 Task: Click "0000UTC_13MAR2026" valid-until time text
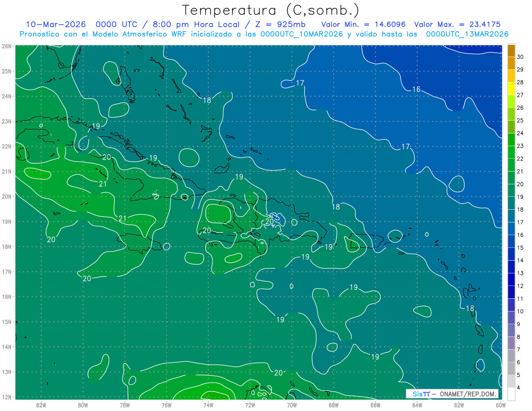pyautogui.click(x=467, y=34)
